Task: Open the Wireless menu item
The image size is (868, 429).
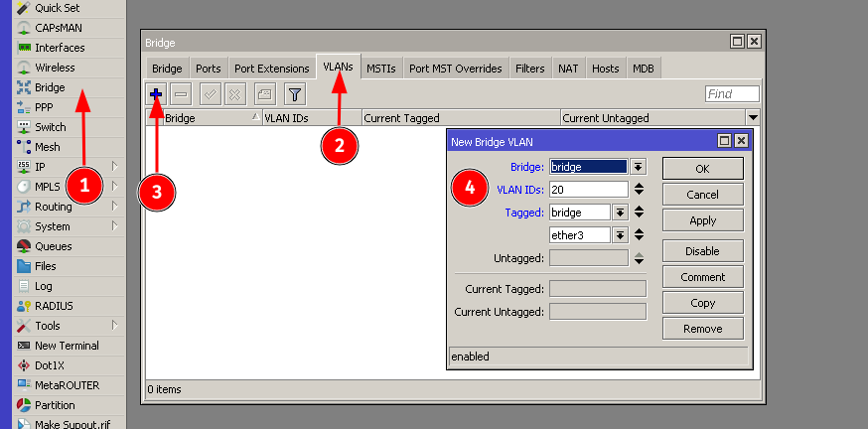Action: tap(55, 68)
